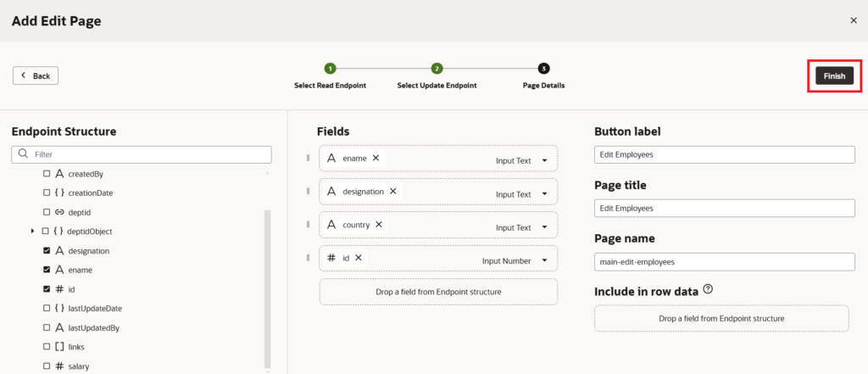Viewport: 868px width, 374px height.
Task: Click the text icon in the ename field chip
Action: [x=331, y=158]
